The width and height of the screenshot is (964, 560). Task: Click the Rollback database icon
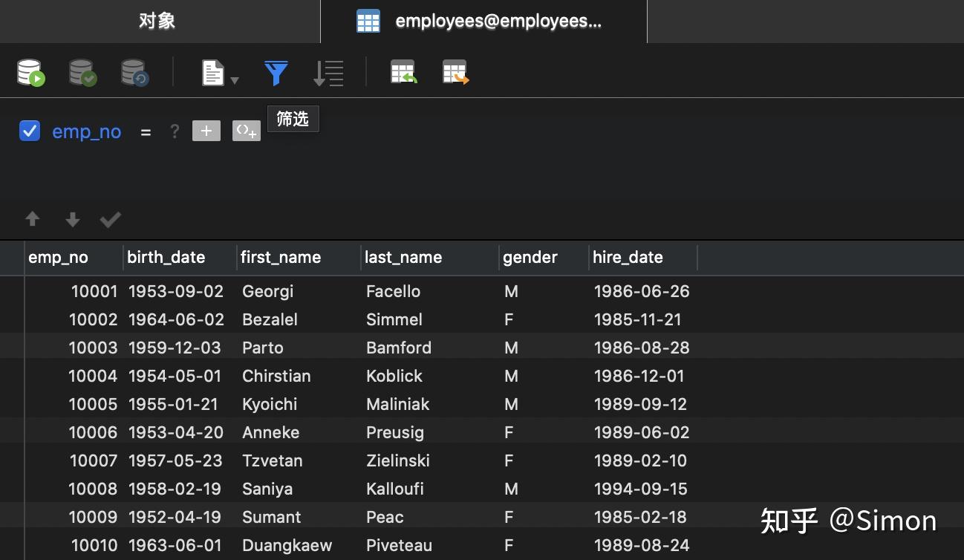[x=135, y=73]
